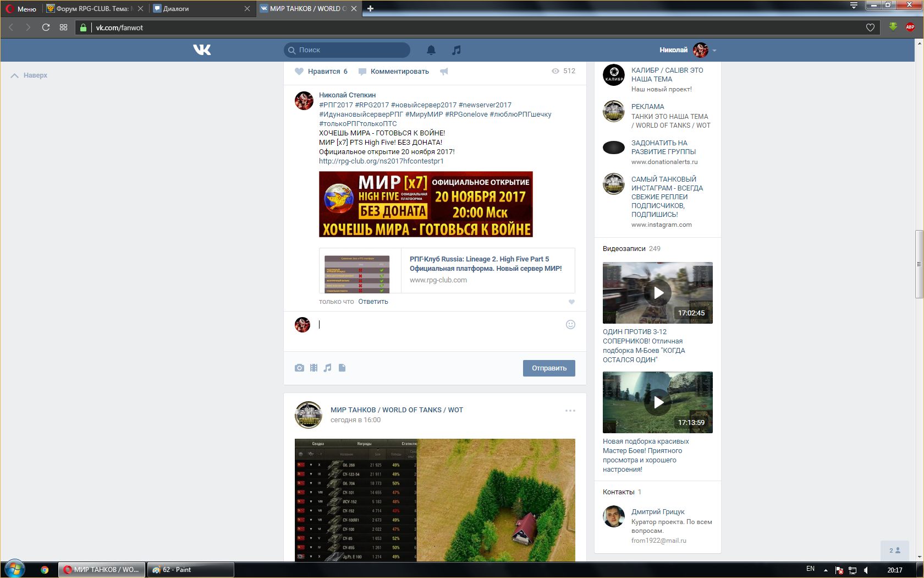
Task: Open the VK music player icon
Action: (x=456, y=50)
